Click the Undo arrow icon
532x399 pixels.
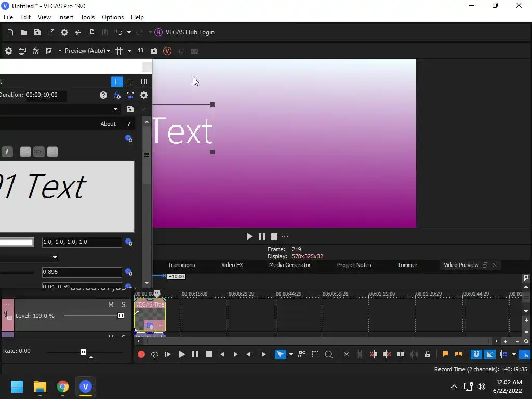coord(119,32)
